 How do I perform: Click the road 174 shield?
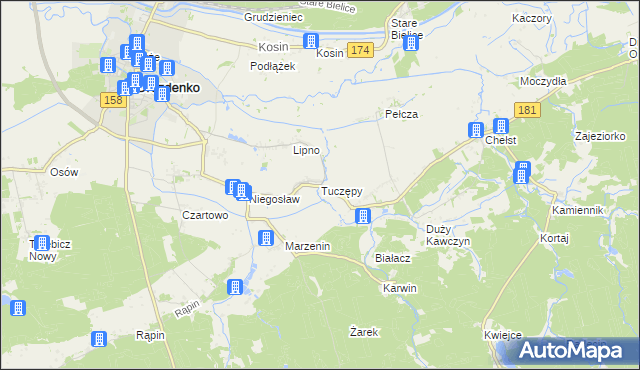coord(360,50)
